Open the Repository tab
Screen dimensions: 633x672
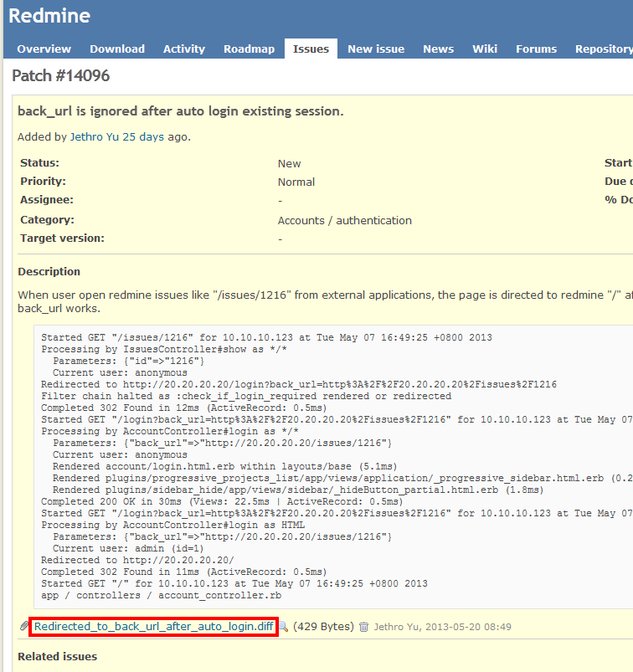[x=604, y=49]
